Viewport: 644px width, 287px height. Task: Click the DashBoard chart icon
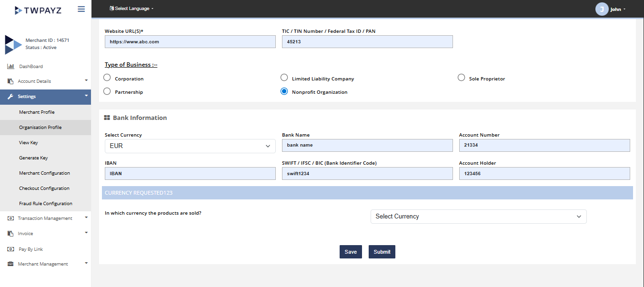tap(10, 67)
